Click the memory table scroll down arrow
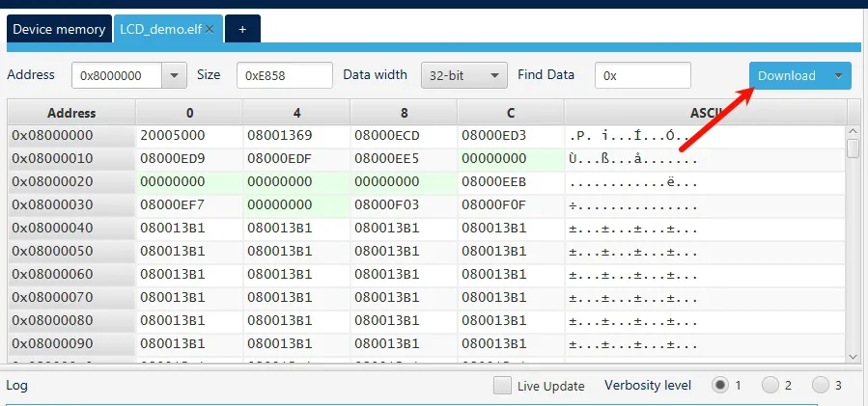868x406 pixels. 854,356
